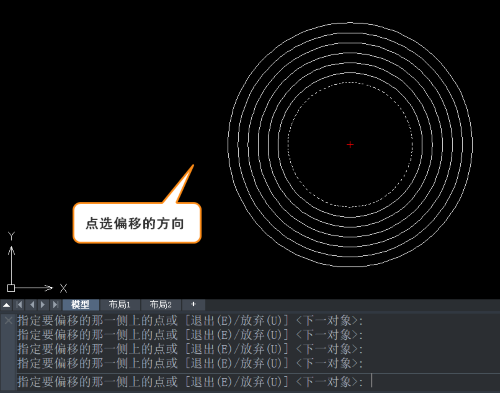Expand the layout tab list arrow

pos(6,305)
